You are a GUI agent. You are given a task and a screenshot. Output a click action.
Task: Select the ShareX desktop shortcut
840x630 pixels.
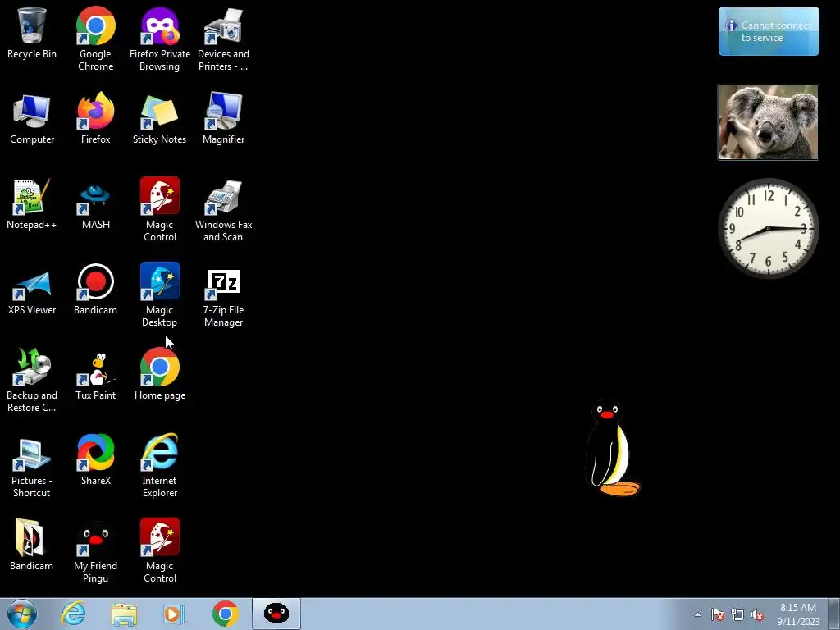(x=95, y=459)
